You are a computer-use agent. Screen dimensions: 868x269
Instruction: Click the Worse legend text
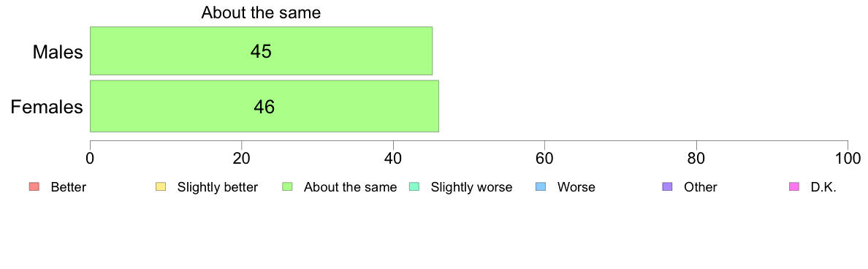(576, 187)
